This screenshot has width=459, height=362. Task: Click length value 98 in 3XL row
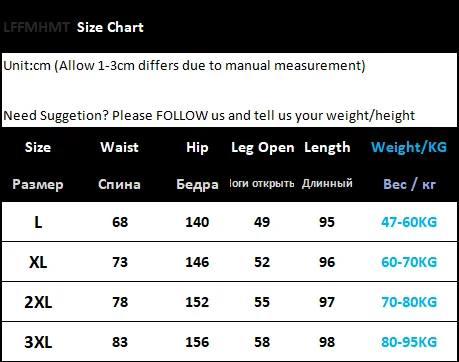(x=327, y=342)
